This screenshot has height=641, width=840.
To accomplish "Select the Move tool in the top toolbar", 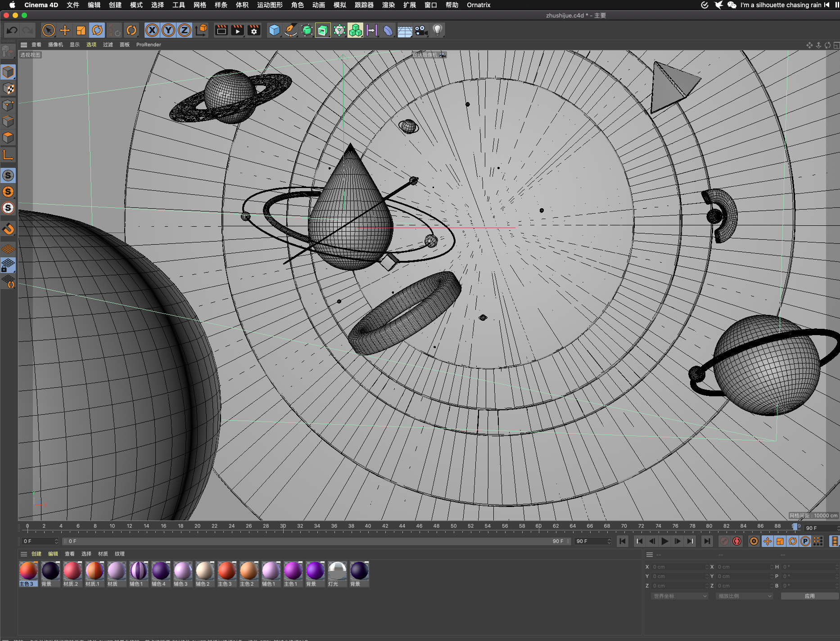I will 65,31.
